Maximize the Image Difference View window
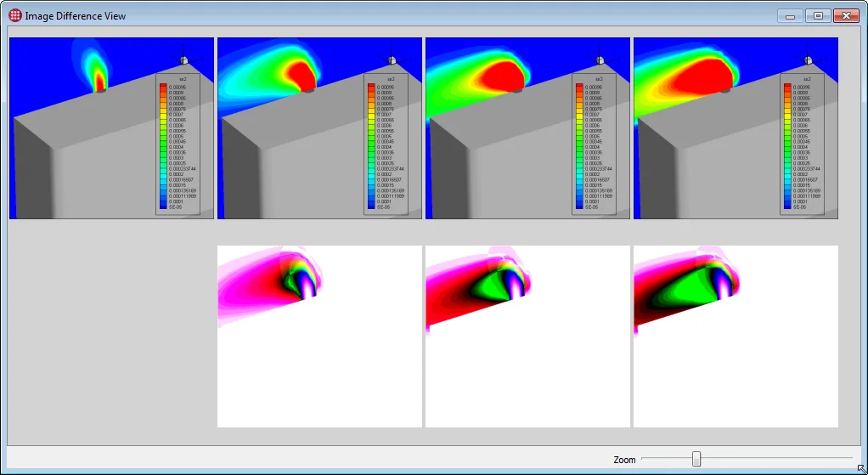Viewport: 868px width, 475px height. tap(818, 16)
